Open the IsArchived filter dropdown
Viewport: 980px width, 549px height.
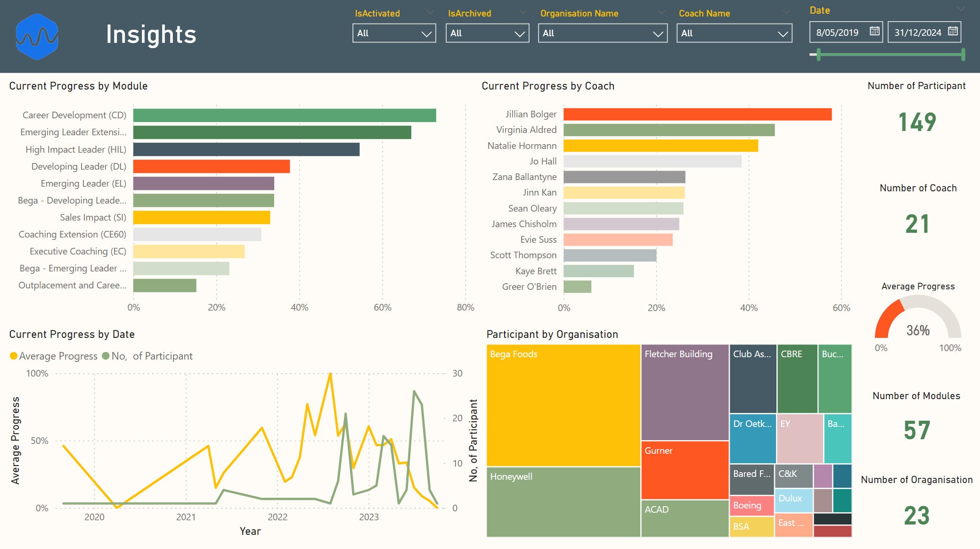click(x=519, y=33)
